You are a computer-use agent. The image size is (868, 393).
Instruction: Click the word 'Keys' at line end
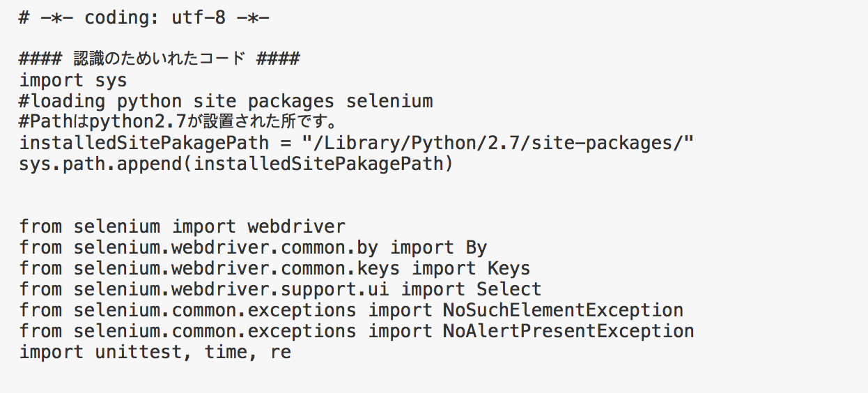(x=509, y=268)
